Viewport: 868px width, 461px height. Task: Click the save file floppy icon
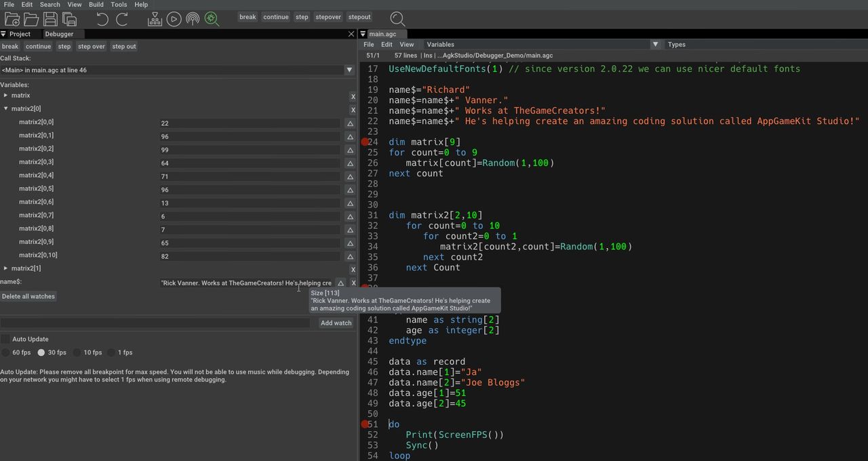pos(50,19)
